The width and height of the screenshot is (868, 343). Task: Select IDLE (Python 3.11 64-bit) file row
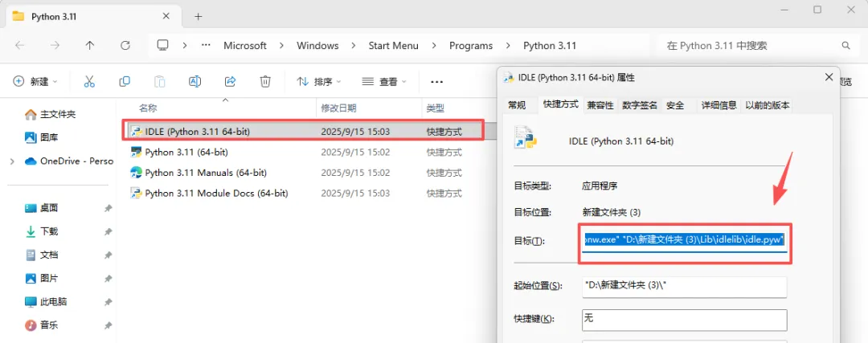(x=303, y=131)
